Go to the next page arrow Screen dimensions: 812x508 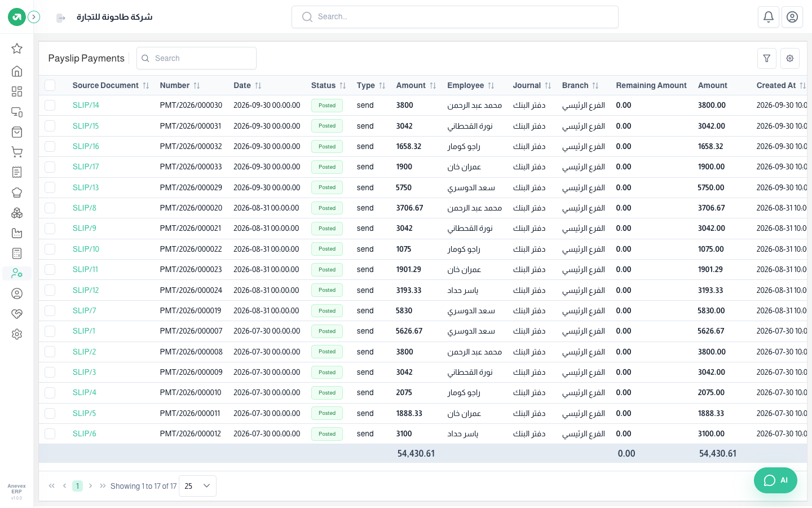click(90, 486)
